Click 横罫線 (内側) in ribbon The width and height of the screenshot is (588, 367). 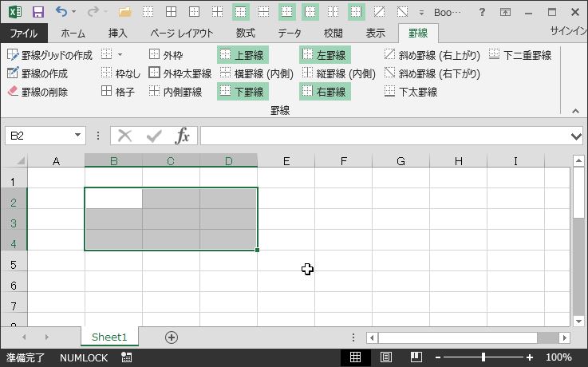[256, 73]
